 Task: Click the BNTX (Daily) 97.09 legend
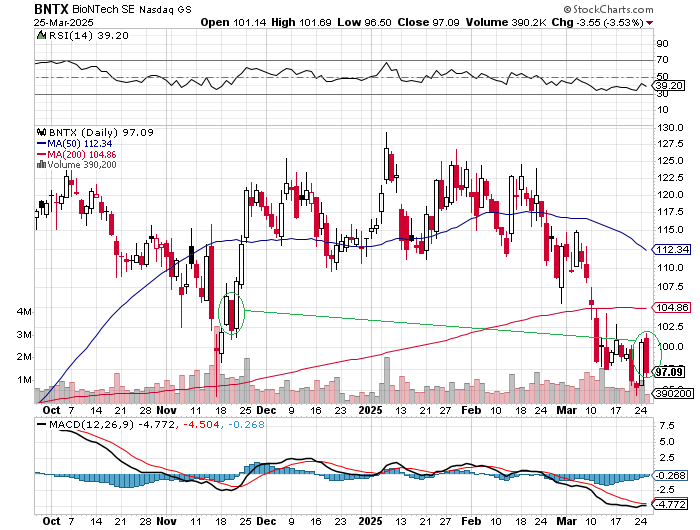click(x=101, y=132)
